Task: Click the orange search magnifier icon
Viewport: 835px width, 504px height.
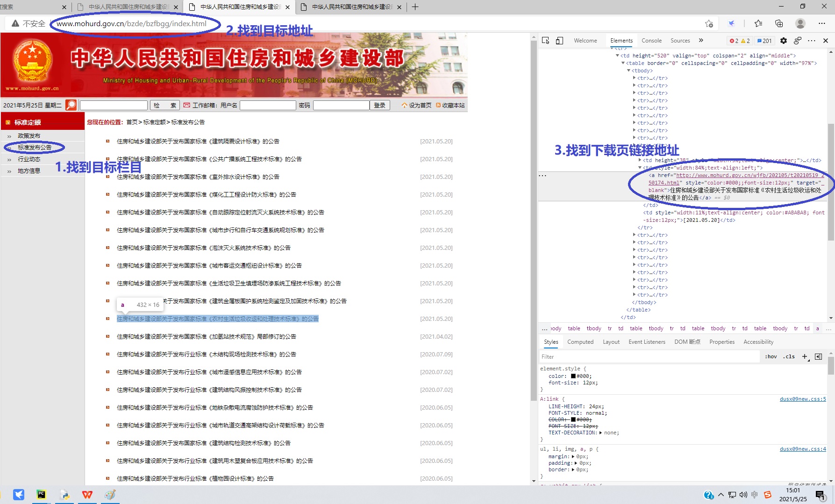Action: pyautogui.click(x=71, y=105)
